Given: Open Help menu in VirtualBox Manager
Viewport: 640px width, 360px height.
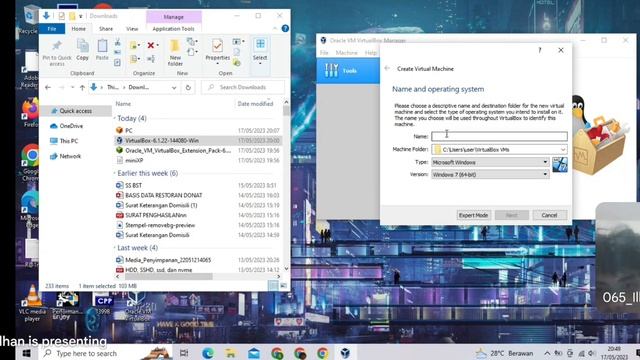Looking at the screenshot, I should pyautogui.click(x=371, y=53).
